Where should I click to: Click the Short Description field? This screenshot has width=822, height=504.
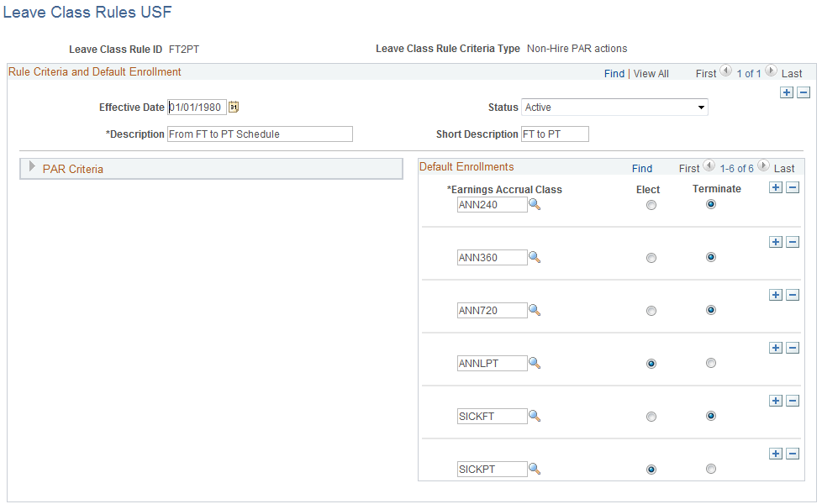[556, 134]
